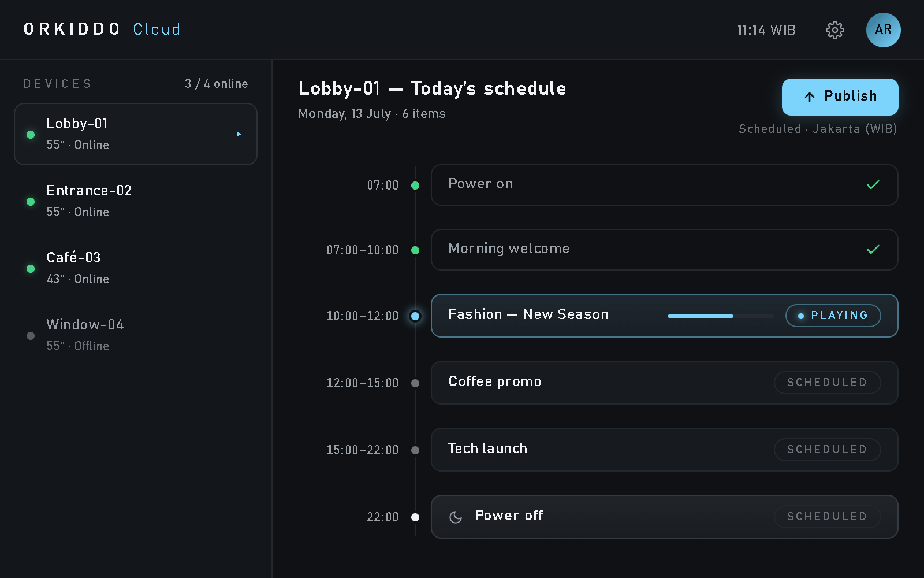Click the 22:00 timeline marker dot

click(415, 517)
